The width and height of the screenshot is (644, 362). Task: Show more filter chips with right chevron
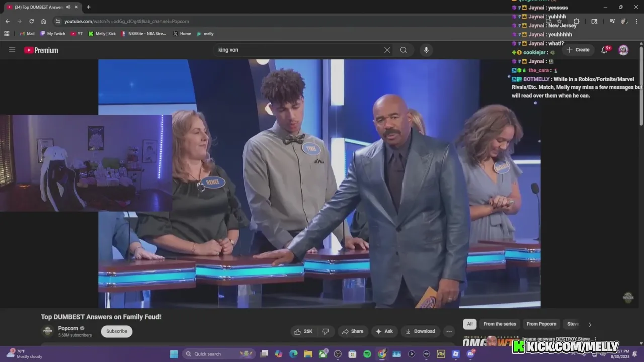590,324
